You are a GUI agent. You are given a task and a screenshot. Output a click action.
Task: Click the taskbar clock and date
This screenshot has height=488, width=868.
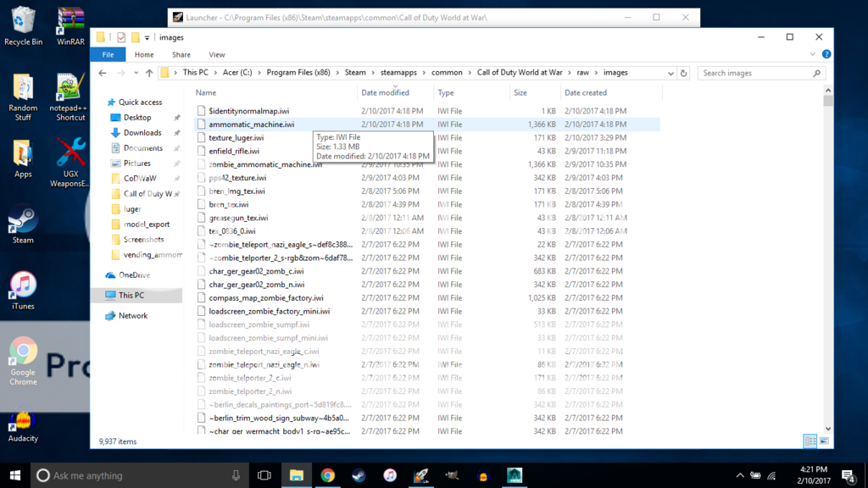point(813,475)
